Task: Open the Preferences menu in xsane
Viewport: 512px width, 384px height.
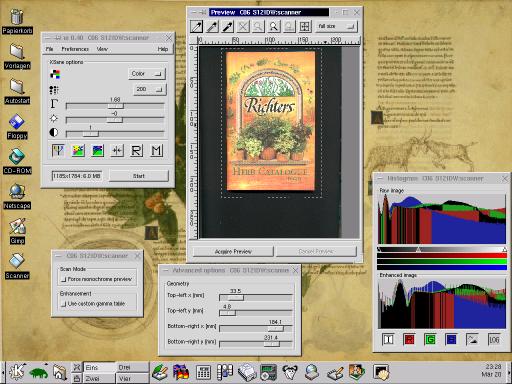Action: pos(75,49)
